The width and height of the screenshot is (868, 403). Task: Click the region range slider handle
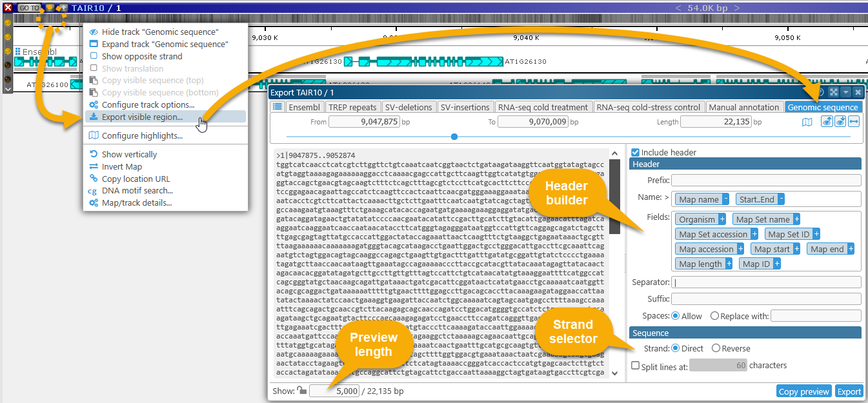coord(454,137)
